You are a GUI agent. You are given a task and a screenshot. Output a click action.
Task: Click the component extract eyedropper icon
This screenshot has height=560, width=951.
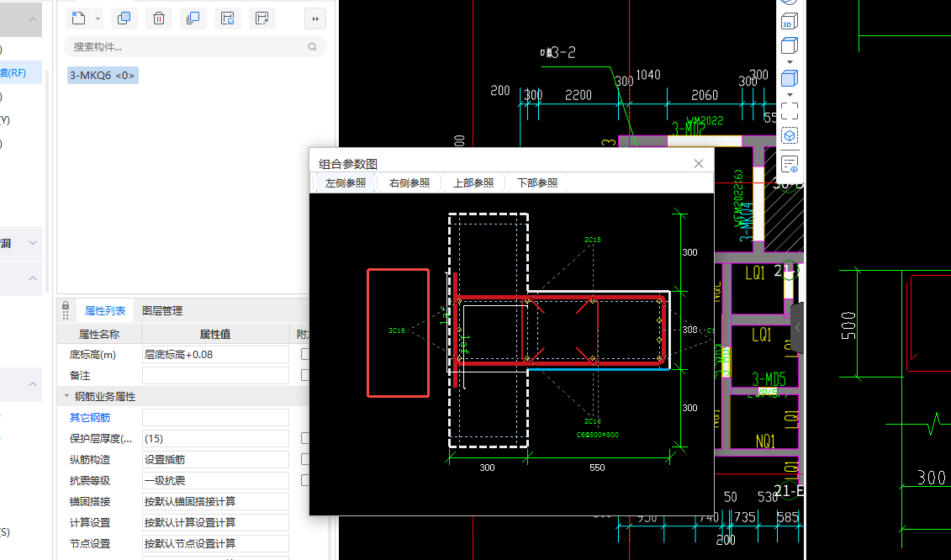point(262,18)
